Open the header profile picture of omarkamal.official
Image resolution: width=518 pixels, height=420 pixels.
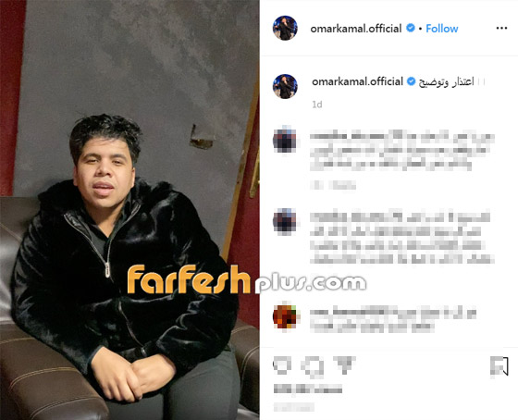click(285, 28)
